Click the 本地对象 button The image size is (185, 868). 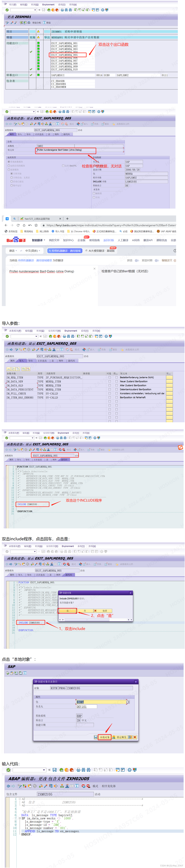click(105, 737)
